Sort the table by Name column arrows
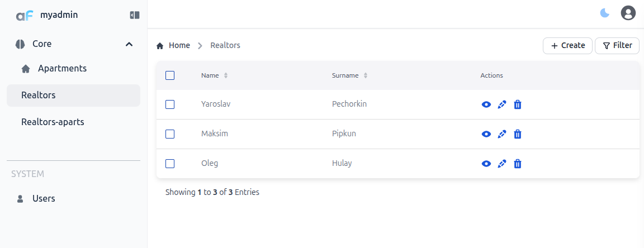This screenshot has width=644, height=248. tap(226, 75)
